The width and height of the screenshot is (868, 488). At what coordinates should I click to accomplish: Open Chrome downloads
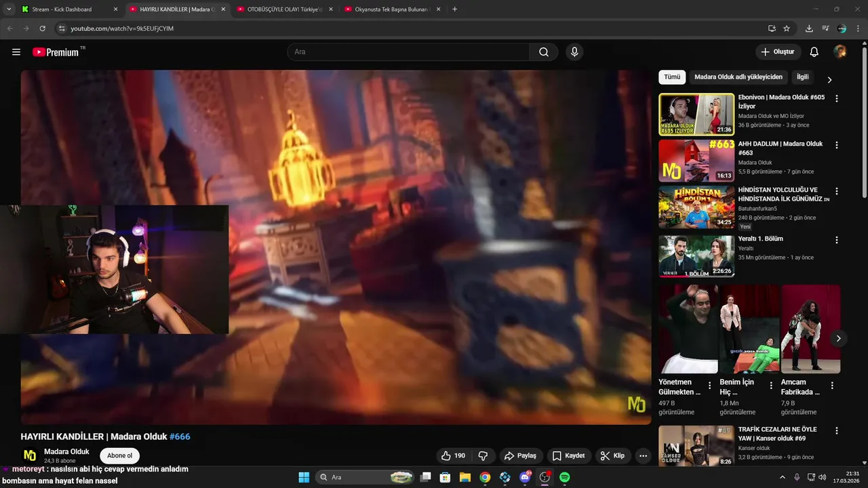point(809,28)
